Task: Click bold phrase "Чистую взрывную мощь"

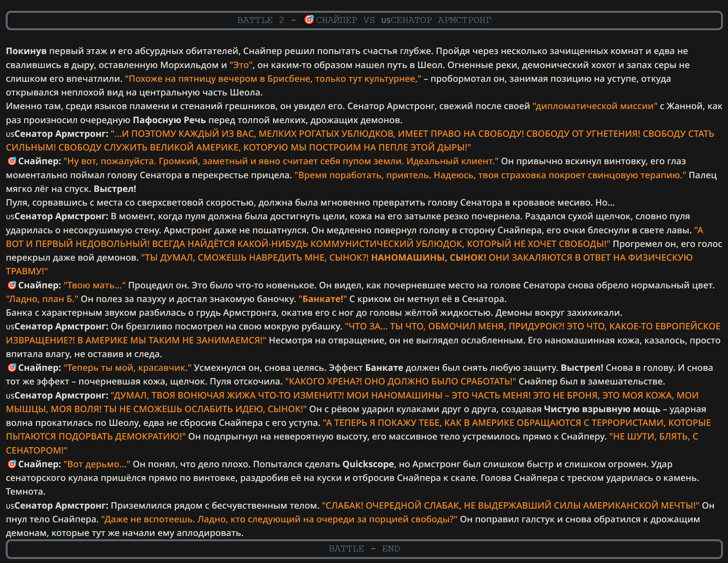Action: tap(602, 409)
